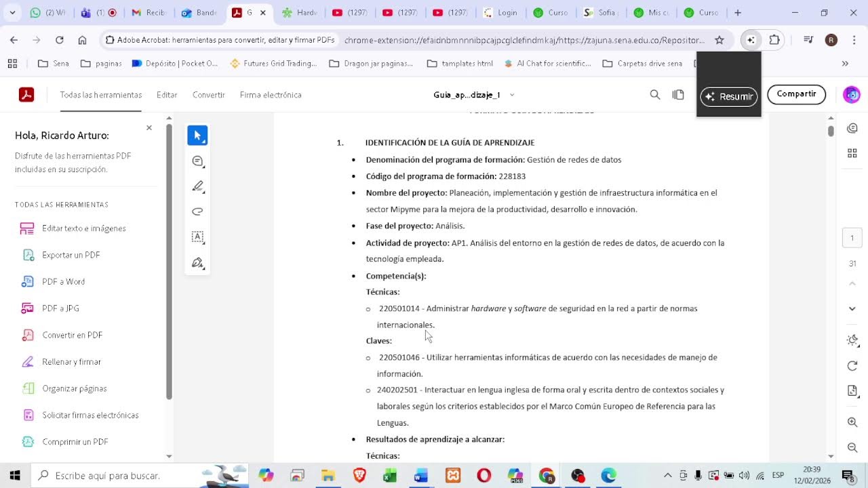Open a new browser tab
The image size is (868, 488).
pos(738,12)
